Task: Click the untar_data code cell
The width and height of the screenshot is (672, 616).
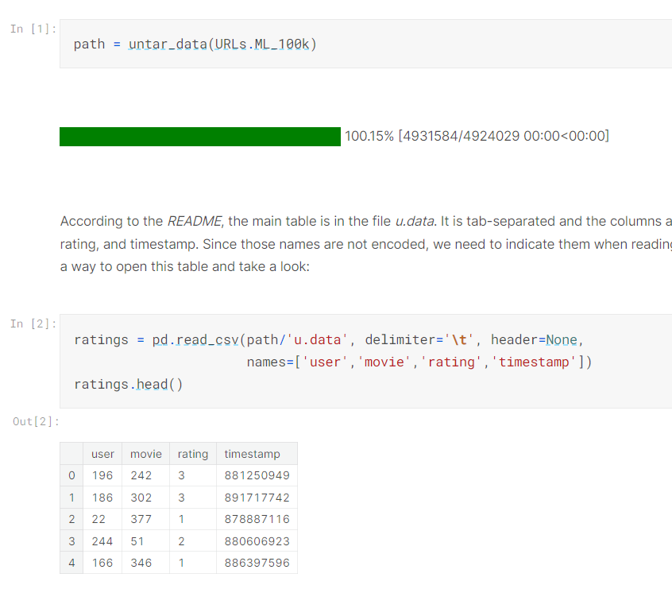Action: [x=365, y=44]
